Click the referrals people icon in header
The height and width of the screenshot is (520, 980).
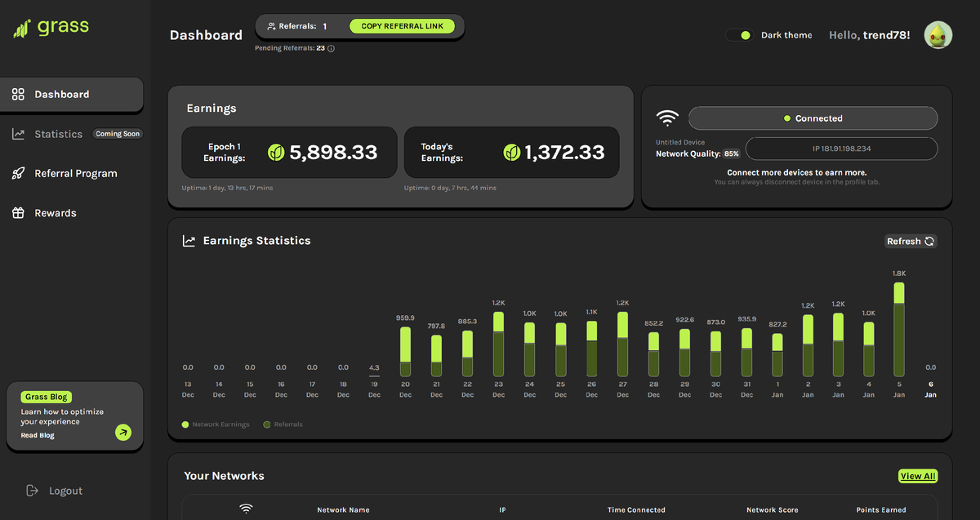271,26
